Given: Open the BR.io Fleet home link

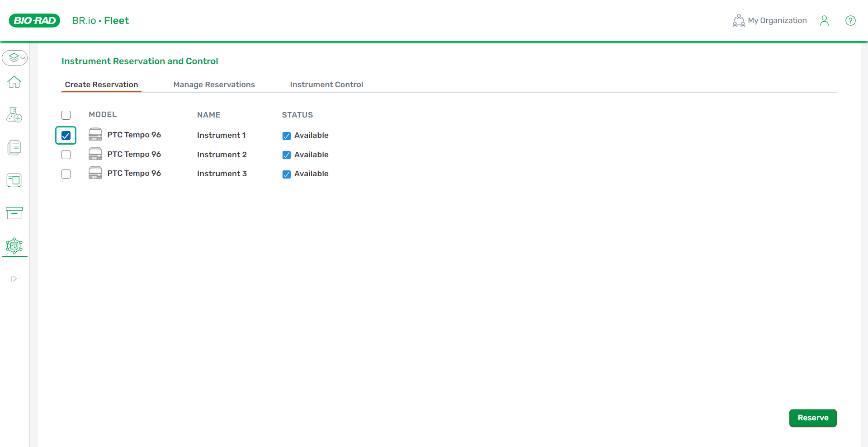Looking at the screenshot, I should (x=100, y=21).
